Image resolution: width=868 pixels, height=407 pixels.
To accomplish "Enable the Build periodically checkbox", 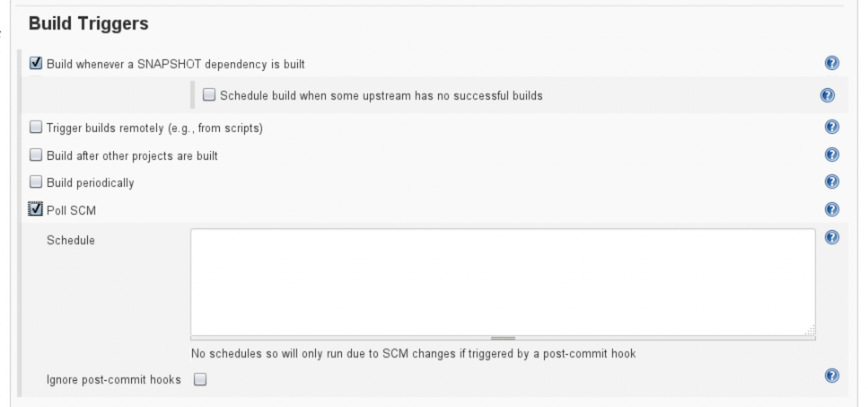I will pyautogui.click(x=36, y=182).
